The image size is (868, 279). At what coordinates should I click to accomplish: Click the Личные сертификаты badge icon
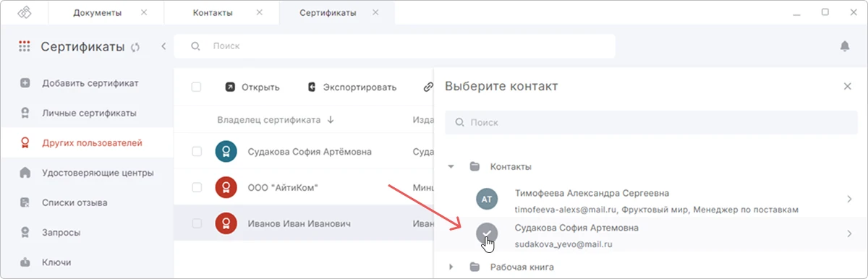25,113
